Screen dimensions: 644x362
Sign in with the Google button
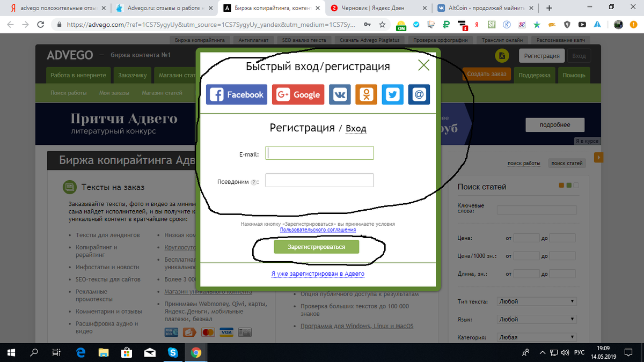coord(298,94)
